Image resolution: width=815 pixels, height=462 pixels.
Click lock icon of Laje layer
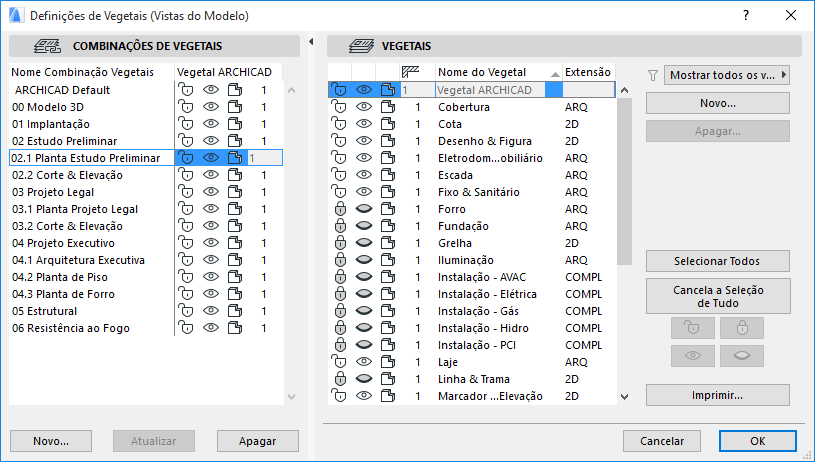[x=339, y=362]
